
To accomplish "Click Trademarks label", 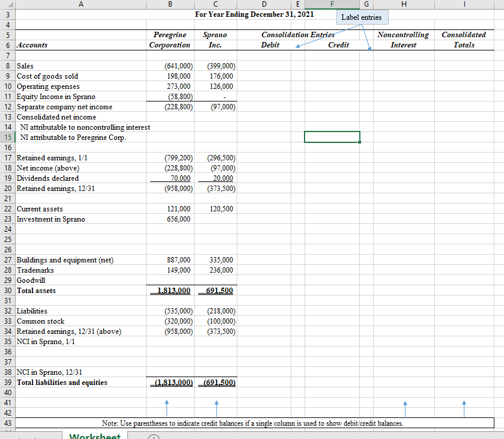I will pos(35,270).
